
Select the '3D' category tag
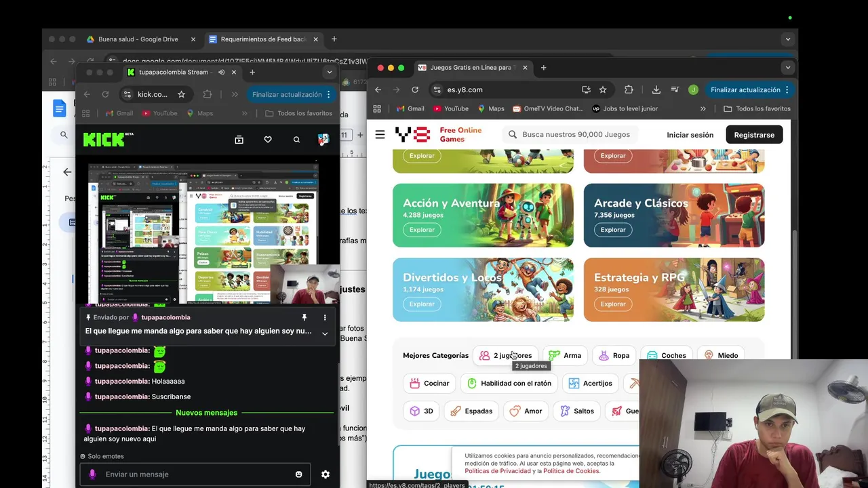tap(421, 411)
